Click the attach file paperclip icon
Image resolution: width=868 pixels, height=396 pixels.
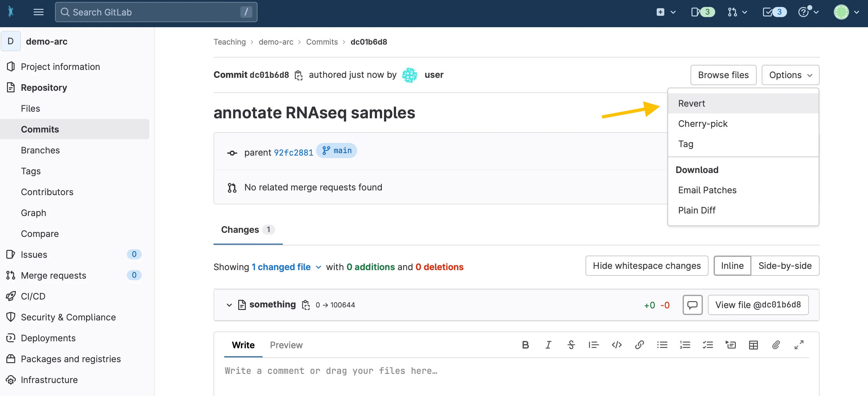(776, 345)
